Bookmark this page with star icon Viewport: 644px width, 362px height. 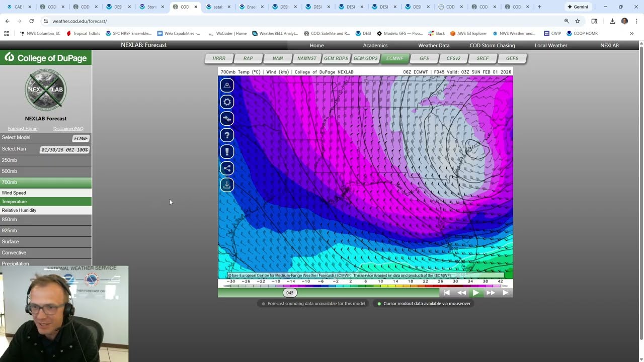(x=578, y=21)
